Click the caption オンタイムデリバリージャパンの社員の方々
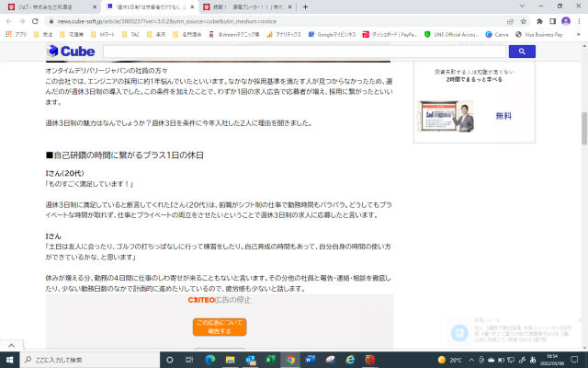 pyautogui.click(x=107, y=71)
